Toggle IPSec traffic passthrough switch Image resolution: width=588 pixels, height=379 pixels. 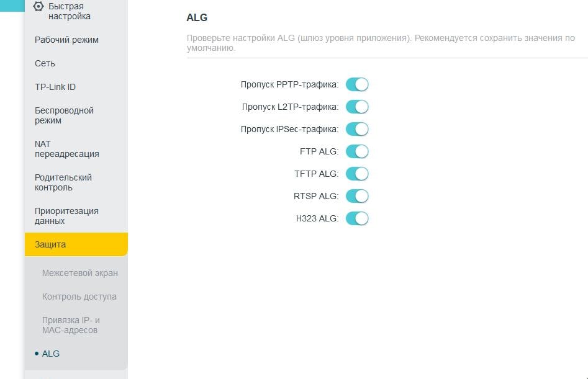[357, 129]
